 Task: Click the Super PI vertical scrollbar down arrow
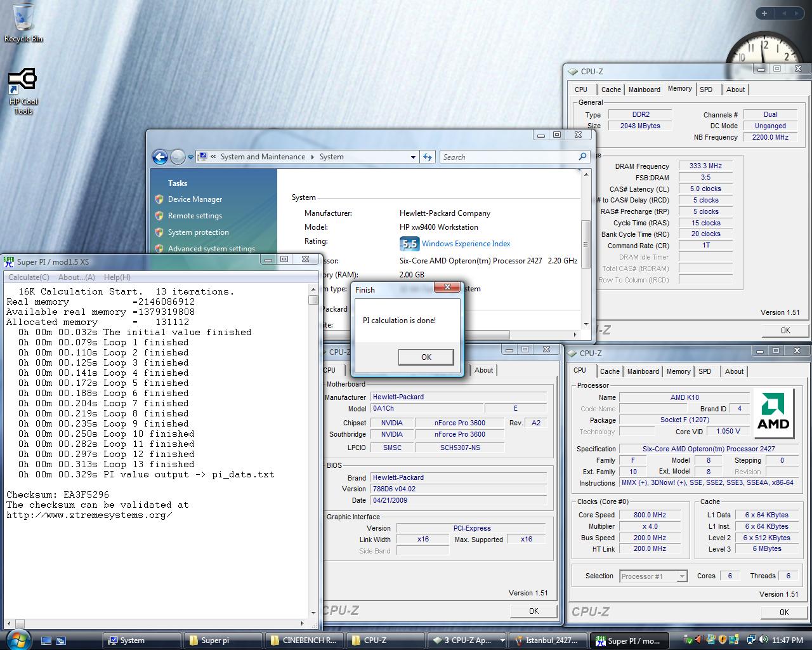click(313, 613)
